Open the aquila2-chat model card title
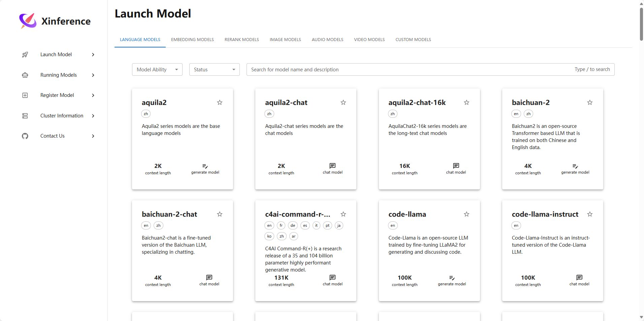This screenshot has width=644, height=321. click(x=286, y=103)
